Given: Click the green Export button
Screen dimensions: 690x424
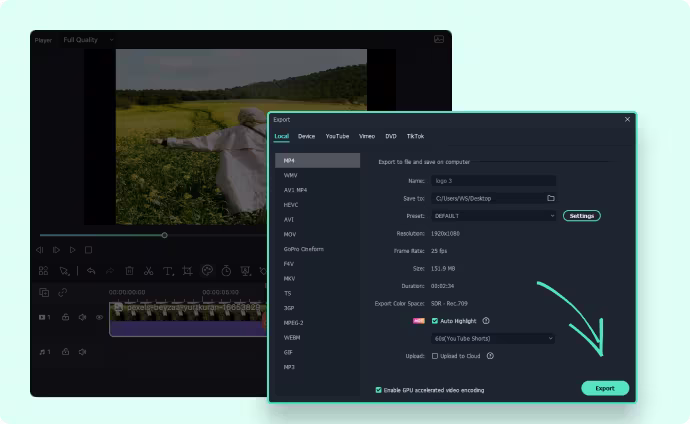Looking at the screenshot, I should tap(605, 388).
